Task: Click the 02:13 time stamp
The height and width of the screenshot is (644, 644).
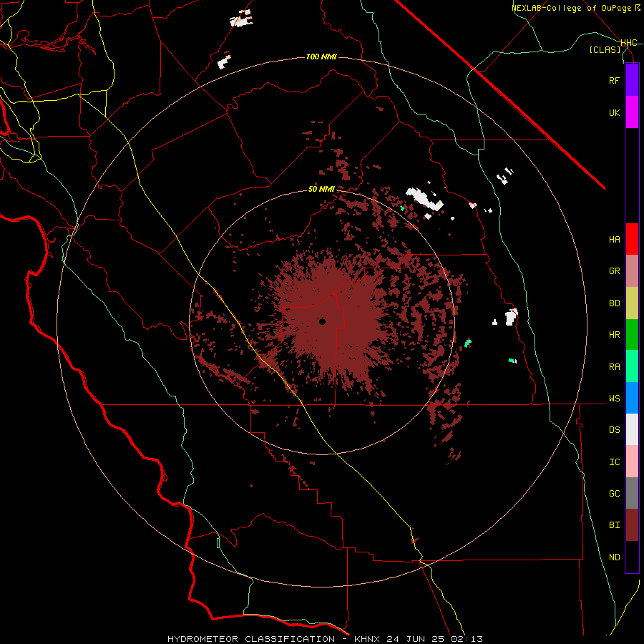Action: pyautogui.click(x=469, y=639)
